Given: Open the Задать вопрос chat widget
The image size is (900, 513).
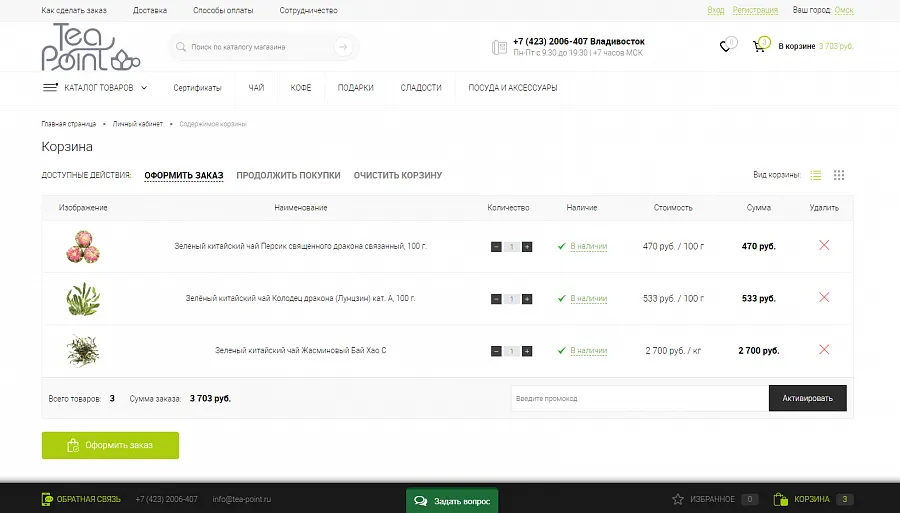Looking at the screenshot, I should 452,501.
